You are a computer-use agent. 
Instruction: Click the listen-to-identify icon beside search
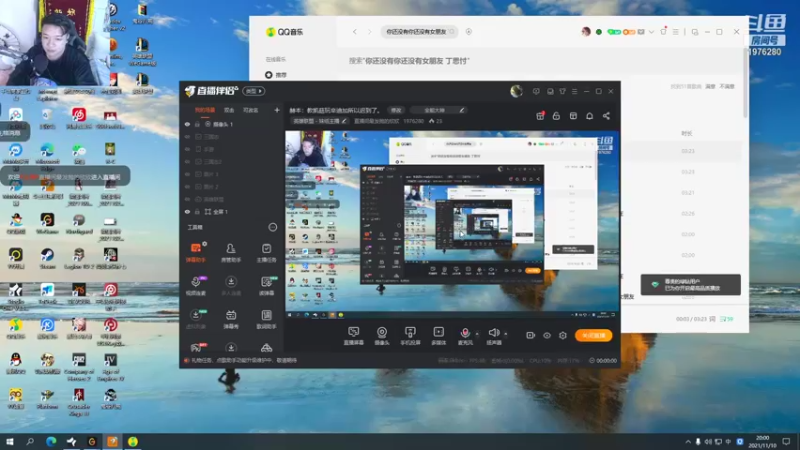tap(468, 32)
